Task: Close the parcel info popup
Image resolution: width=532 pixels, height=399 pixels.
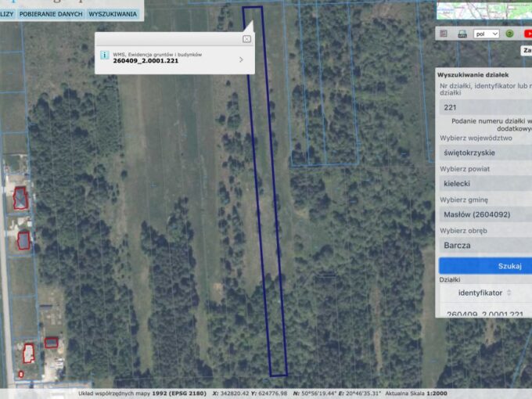Action: pyautogui.click(x=246, y=39)
